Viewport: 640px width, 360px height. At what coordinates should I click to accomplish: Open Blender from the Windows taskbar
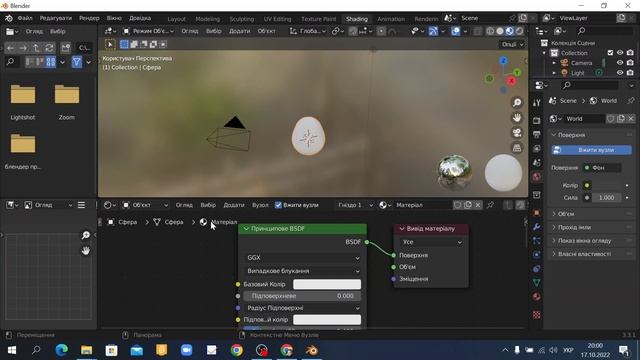tap(311, 350)
